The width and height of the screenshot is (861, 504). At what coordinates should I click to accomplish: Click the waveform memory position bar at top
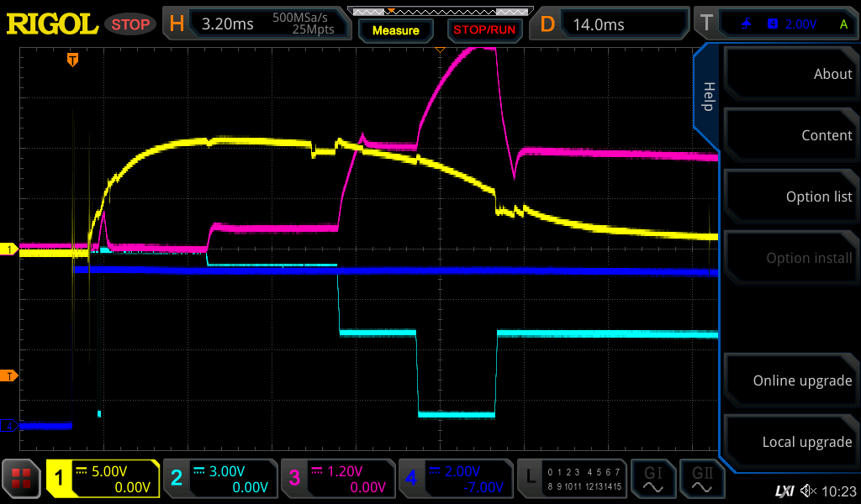click(438, 12)
